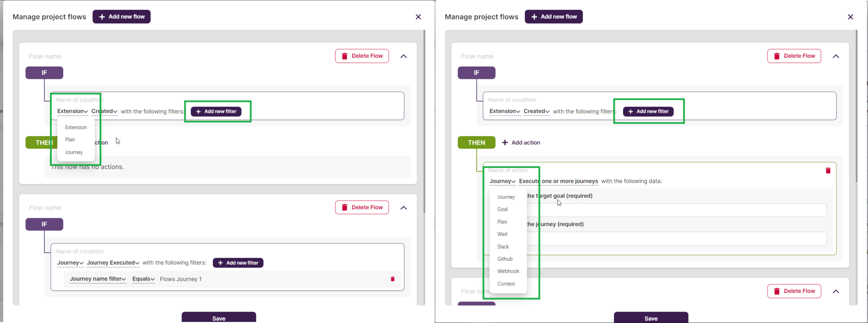Select Webhook in the action type list

[x=508, y=271]
